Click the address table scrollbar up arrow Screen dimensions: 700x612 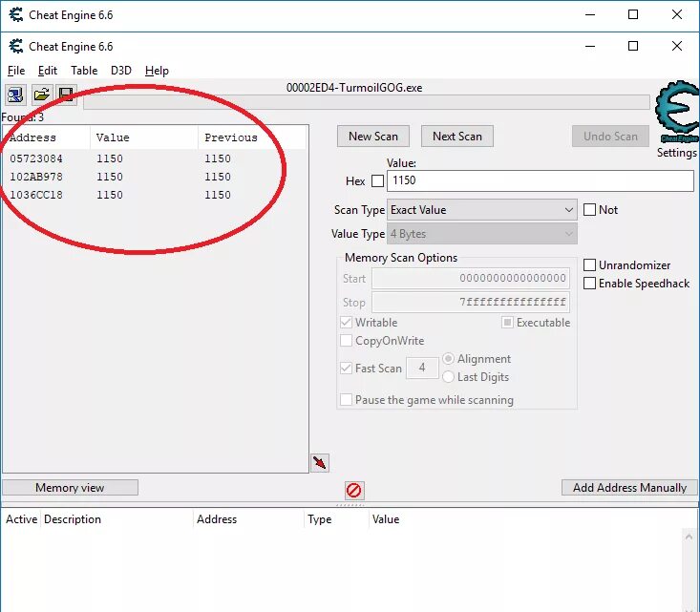pyautogui.click(x=689, y=537)
